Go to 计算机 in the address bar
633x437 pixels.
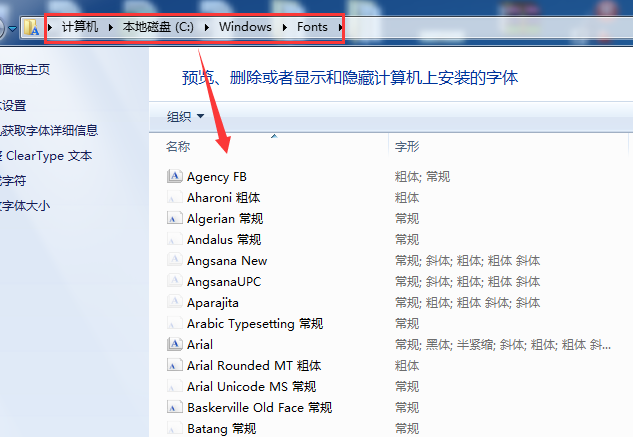[x=80, y=27]
